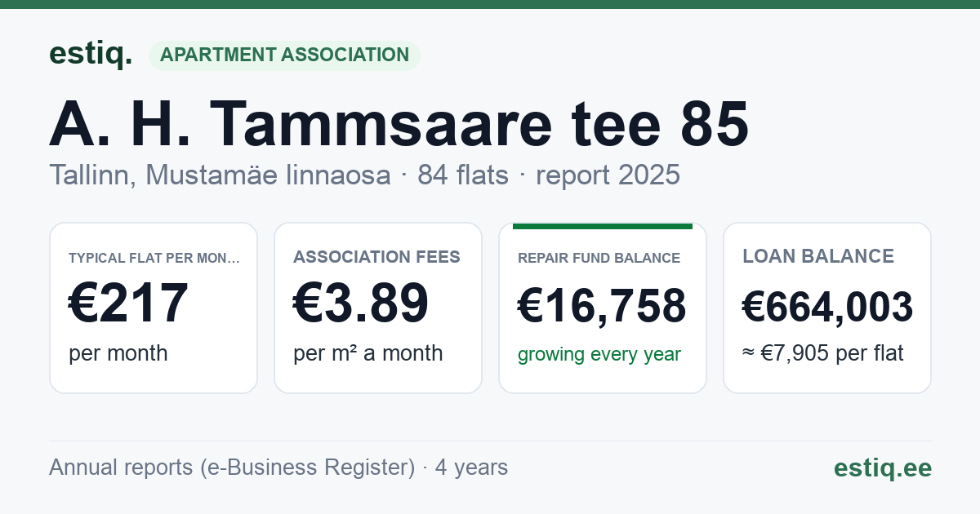Image resolution: width=980 pixels, height=514 pixels.
Task: Click the A. H. Tammsaare tee 85 heading
Action: coord(399,124)
